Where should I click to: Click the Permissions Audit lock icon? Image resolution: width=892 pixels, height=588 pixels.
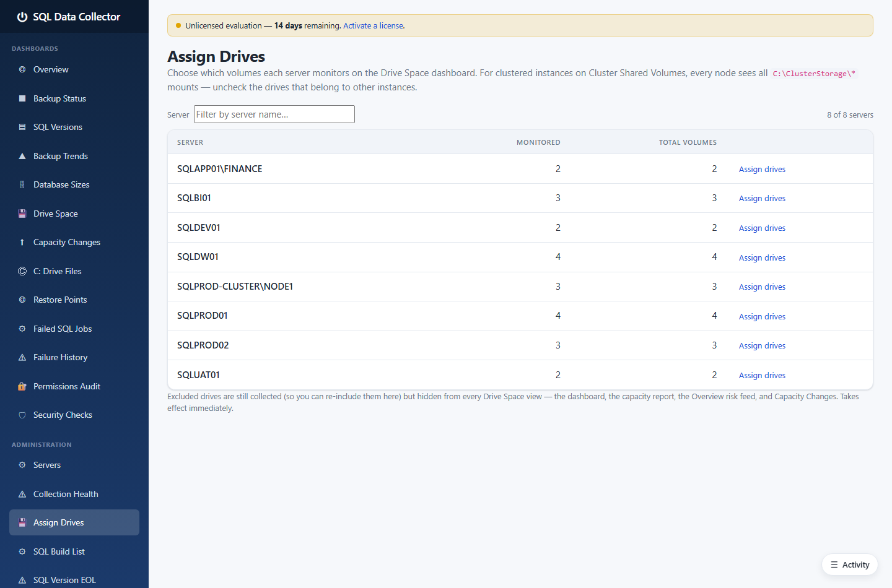click(x=22, y=386)
